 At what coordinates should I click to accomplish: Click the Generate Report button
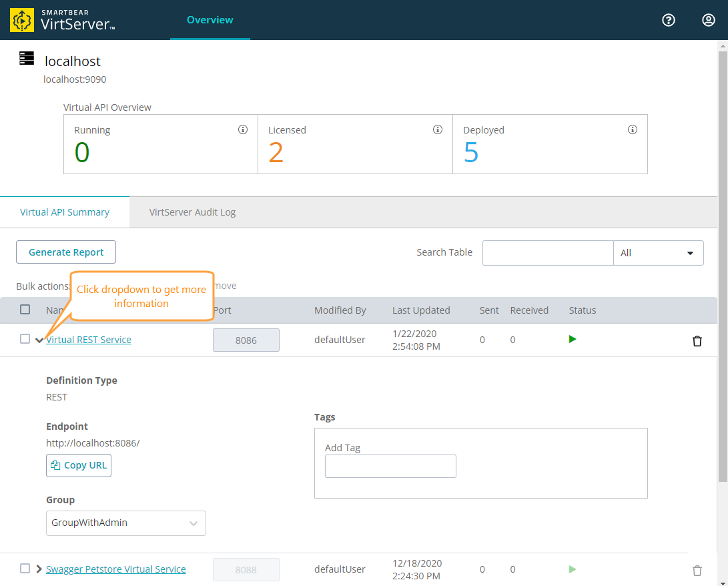65,252
